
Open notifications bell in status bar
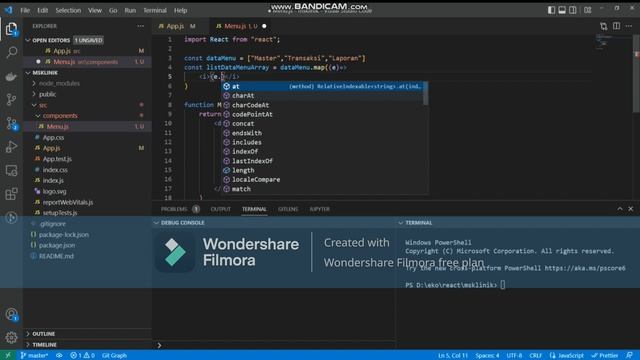pyautogui.click(x=630, y=355)
